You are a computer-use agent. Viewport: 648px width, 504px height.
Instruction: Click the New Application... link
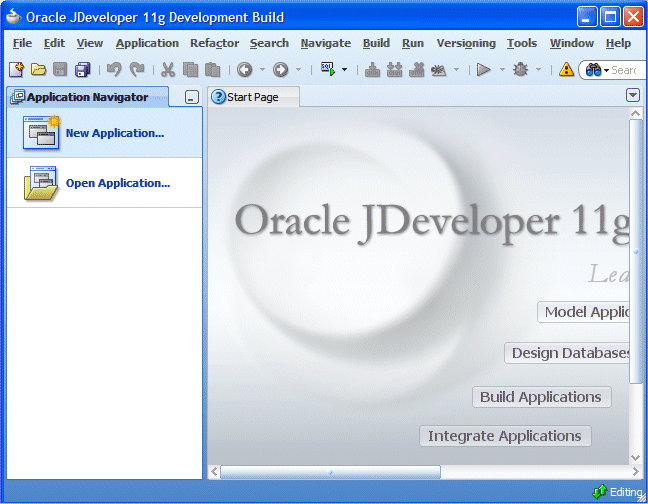[115, 133]
